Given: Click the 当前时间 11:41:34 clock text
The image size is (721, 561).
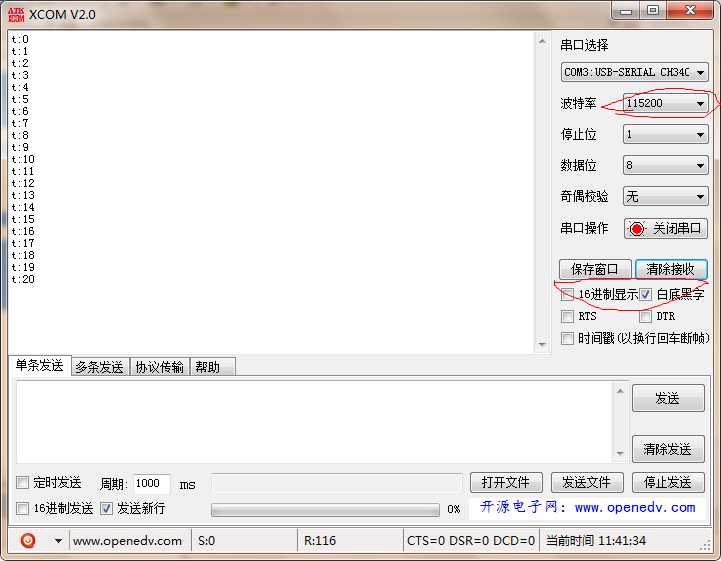Looking at the screenshot, I should [x=596, y=541].
